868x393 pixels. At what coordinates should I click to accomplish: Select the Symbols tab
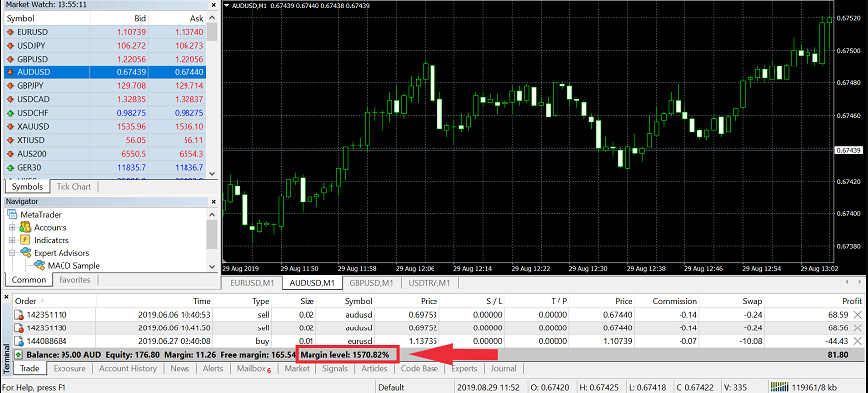pyautogui.click(x=27, y=186)
